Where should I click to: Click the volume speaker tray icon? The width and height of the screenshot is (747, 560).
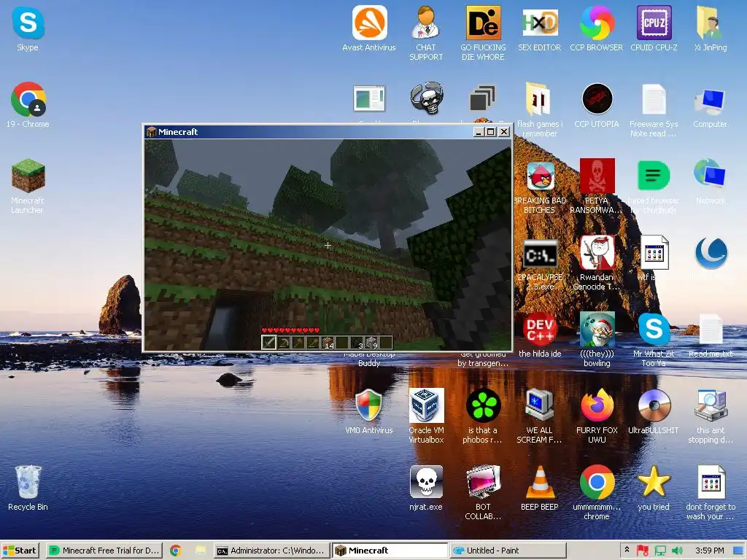tap(677, 551)
